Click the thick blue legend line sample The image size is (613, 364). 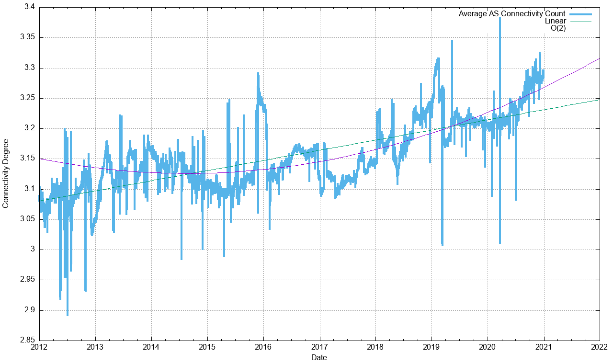581,13
